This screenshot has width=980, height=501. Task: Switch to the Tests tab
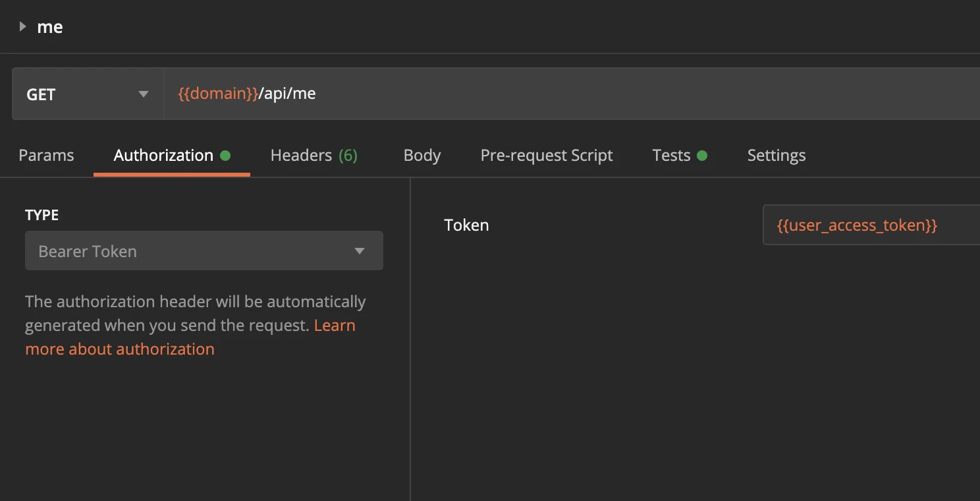680,156
